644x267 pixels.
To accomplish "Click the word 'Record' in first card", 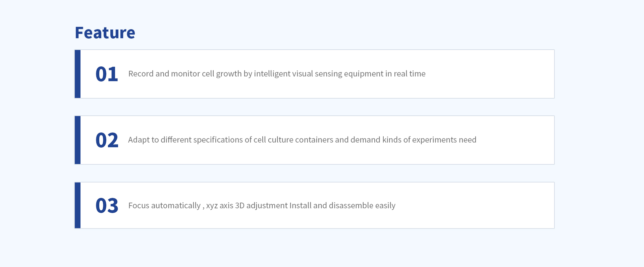I will pyautogui.click(x=141, y=74).
